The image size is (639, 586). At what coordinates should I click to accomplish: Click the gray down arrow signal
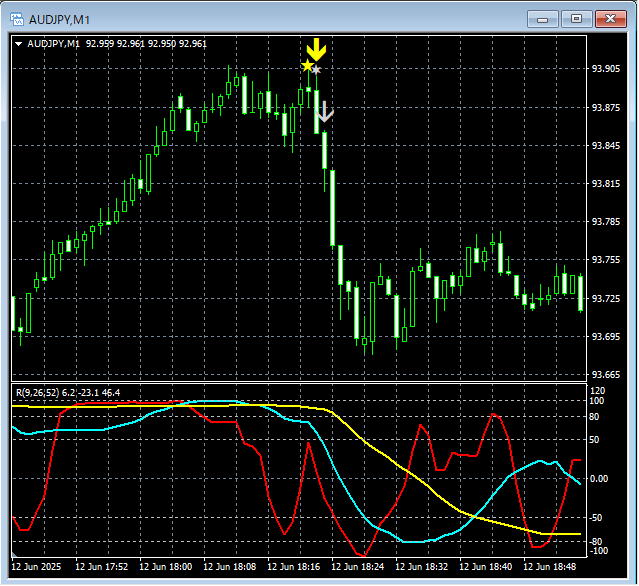tap(325, 112)
